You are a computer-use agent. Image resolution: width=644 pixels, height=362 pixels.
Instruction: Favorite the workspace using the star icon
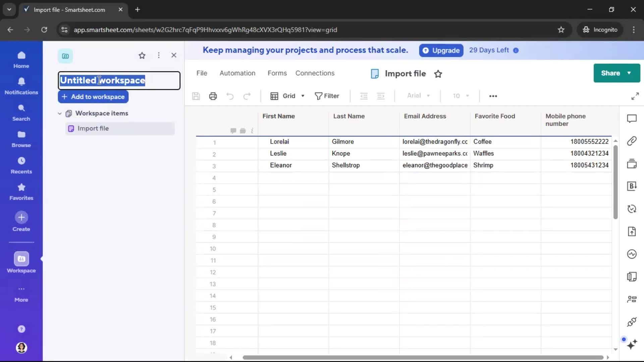(x=142, y=55)
